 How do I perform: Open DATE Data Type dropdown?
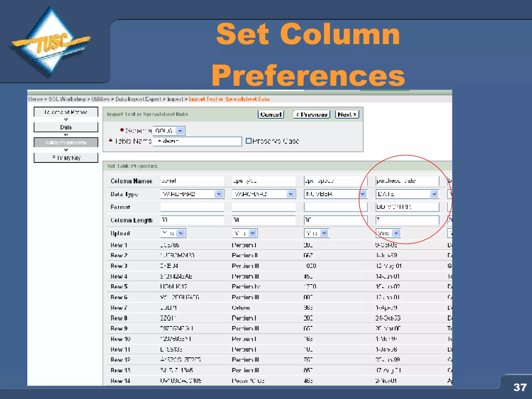(x=407, y=194)
